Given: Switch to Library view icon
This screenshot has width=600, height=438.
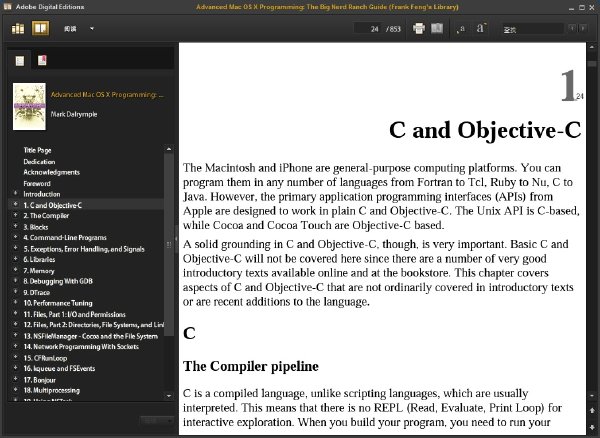Looking at the screenshot, I should pos(18,29).
